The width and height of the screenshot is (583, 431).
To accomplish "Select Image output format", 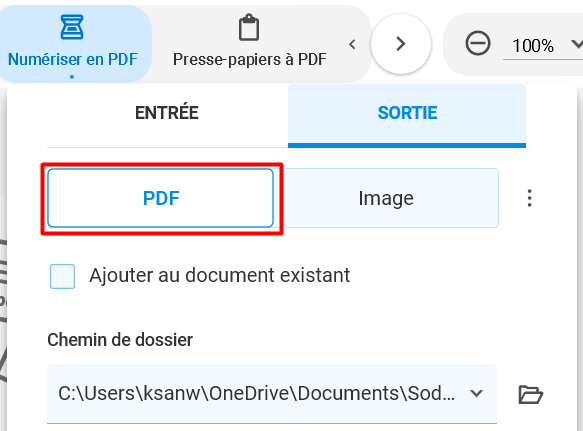I will coord(386,198).
